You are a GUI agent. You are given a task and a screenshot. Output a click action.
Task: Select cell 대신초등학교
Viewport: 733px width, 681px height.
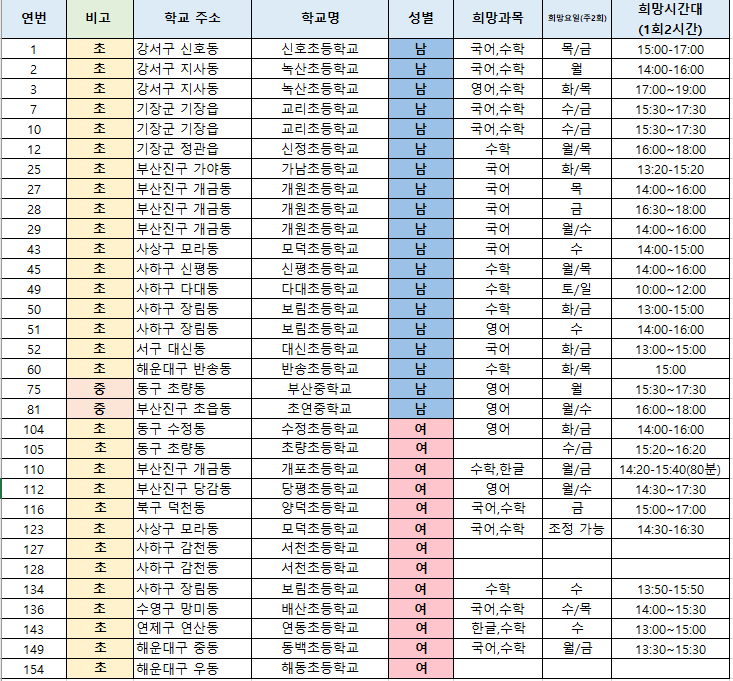coord(320,349)
